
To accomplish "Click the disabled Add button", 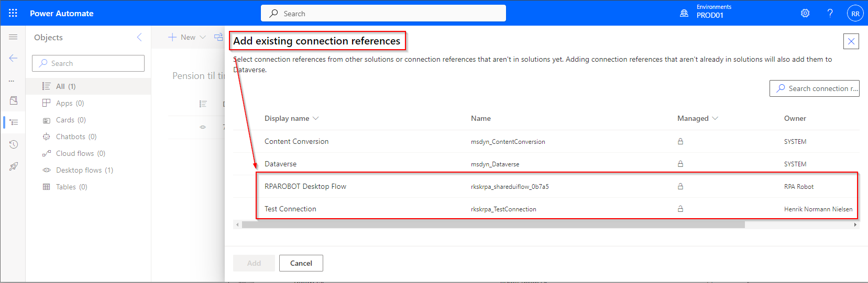I will 254,263.
